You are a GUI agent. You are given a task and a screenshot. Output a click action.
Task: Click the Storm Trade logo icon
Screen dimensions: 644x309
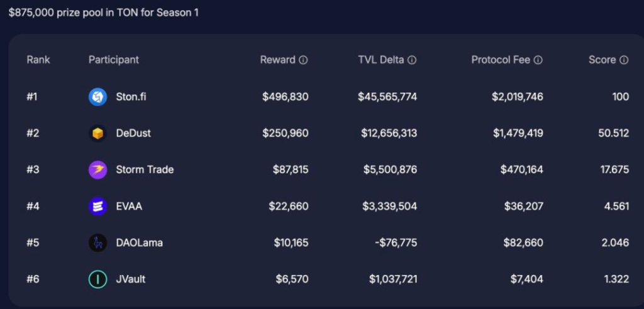tap(97, 170)
